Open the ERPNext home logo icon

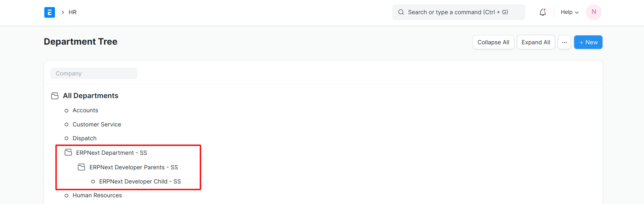click(x=50, y=12)
